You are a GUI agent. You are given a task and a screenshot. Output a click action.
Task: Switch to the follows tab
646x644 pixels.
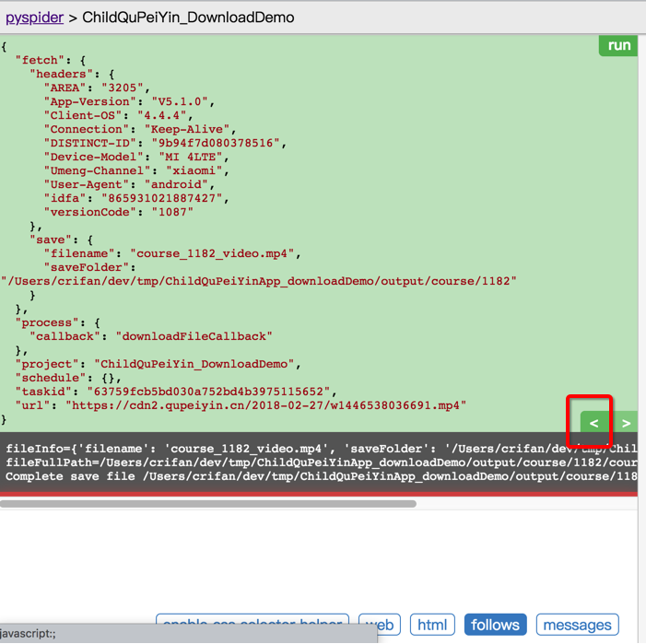pos(495,625)
